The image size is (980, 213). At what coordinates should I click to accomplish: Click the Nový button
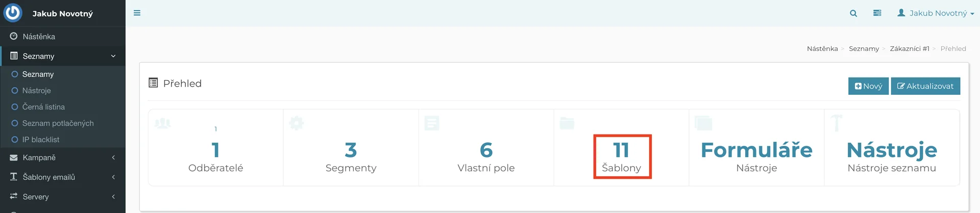pos(868,86)
